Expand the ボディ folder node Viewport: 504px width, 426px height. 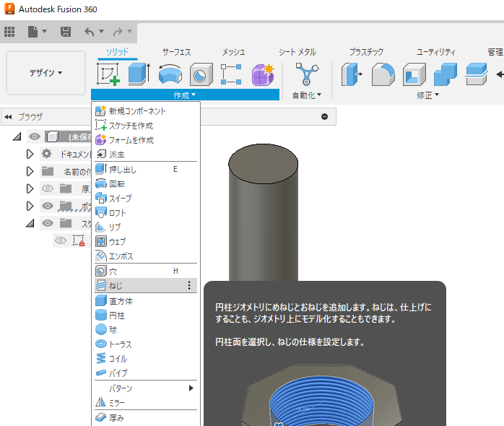tap(30, 206)
